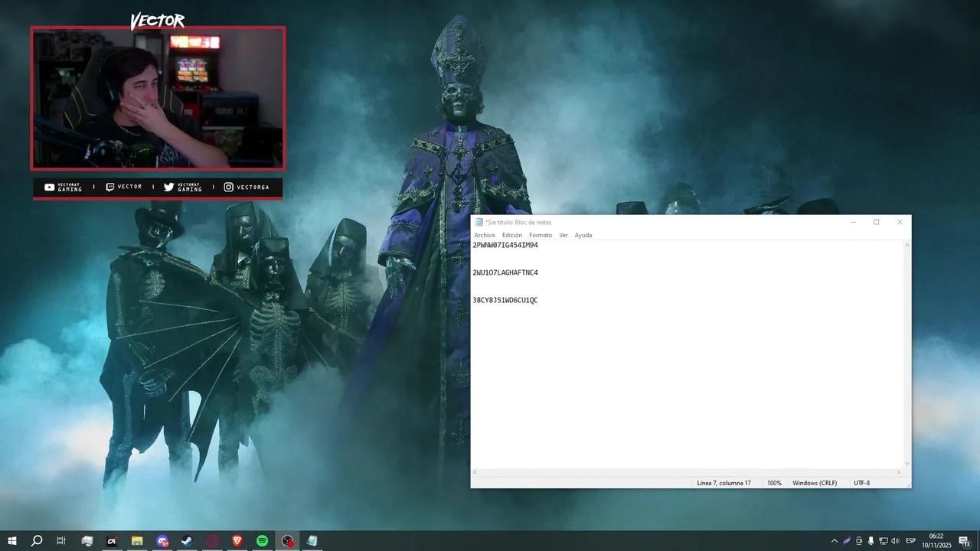Place cursor in line 2PWNW07IG454IM94

[505, 245]
